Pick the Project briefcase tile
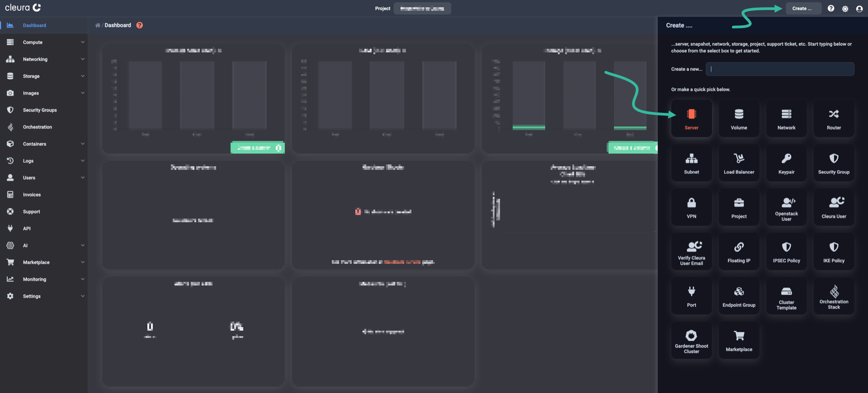Screen dimensions: 868x393 [739, 207]
